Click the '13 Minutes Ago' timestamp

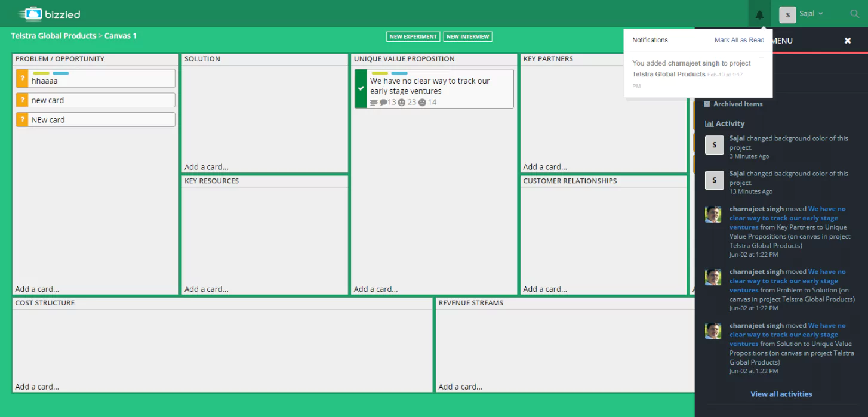coord(751,191)
